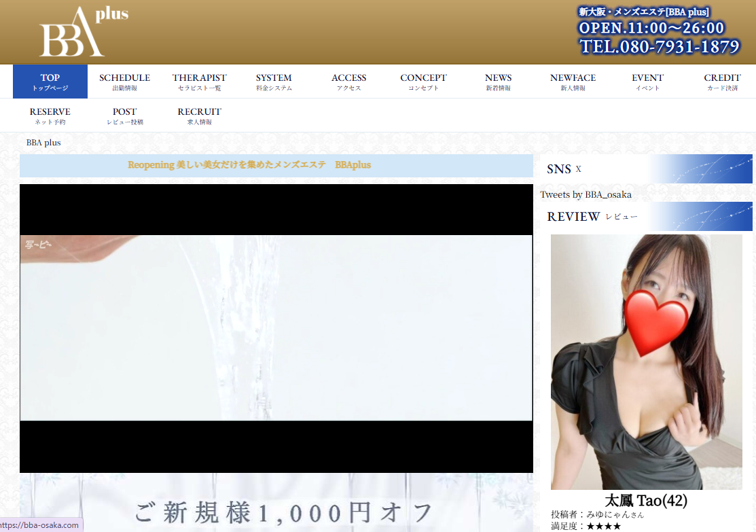Open the SCHEDULE menu item
756x532 pixels.
click(x=125, y=82)
